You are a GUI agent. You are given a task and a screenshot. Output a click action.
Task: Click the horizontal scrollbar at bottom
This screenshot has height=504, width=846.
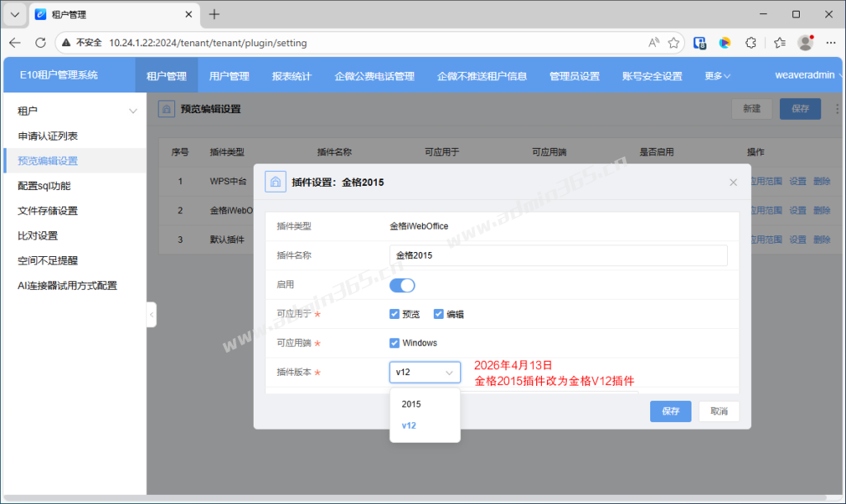coord(415,497)
